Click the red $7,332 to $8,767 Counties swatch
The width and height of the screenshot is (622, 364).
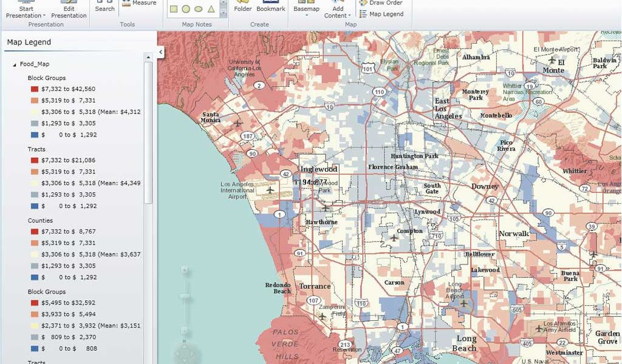pyautogui.click(x=35, y=231)
